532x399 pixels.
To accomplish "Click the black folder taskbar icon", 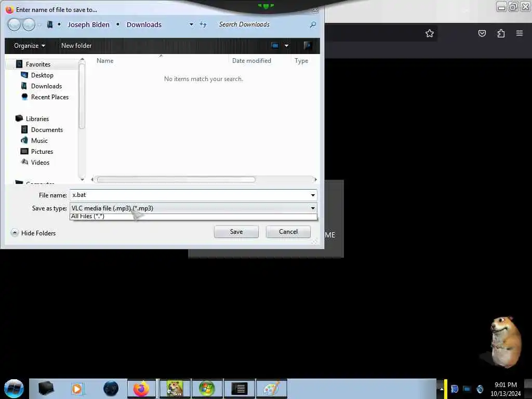I will (46, 389).
